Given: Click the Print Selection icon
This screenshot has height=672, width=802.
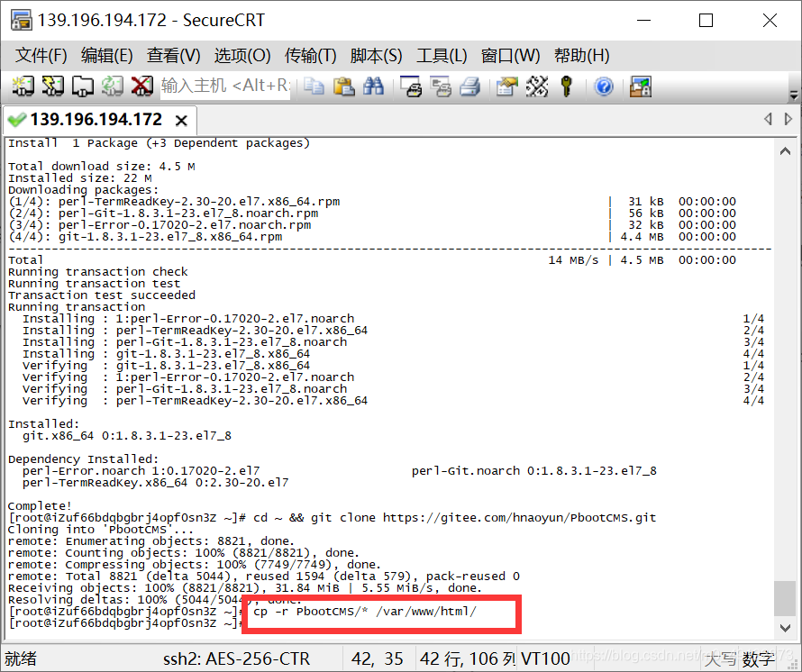Looking at the screenshot, I should tap(441, 86).
